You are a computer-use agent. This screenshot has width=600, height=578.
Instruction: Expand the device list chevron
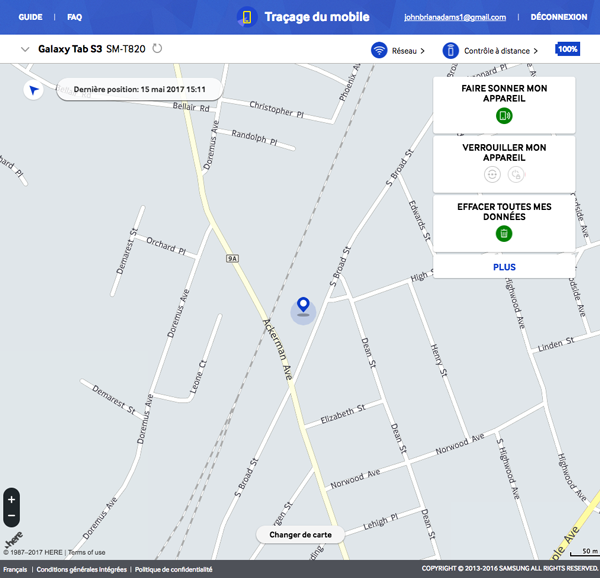coord(25,49)
